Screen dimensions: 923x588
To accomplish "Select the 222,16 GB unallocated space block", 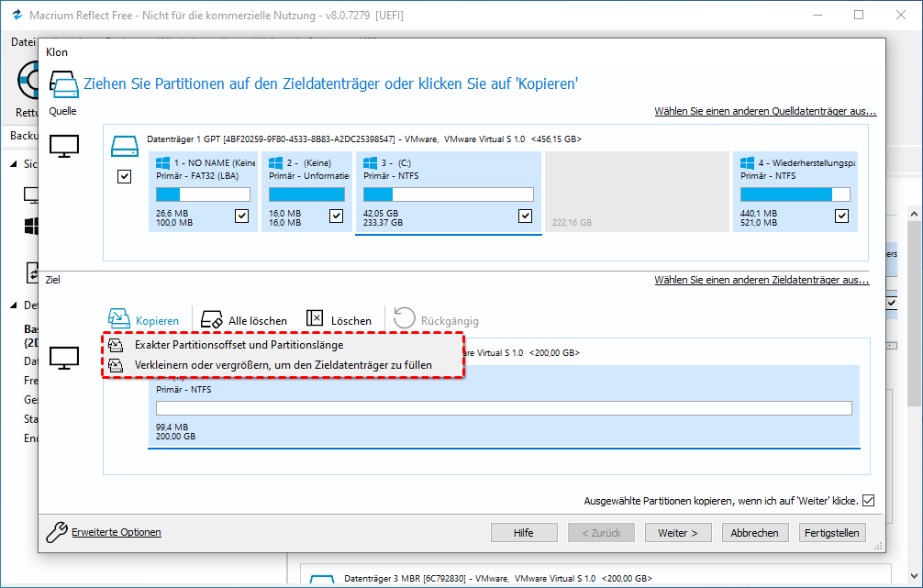I will [x=637, y=192].
